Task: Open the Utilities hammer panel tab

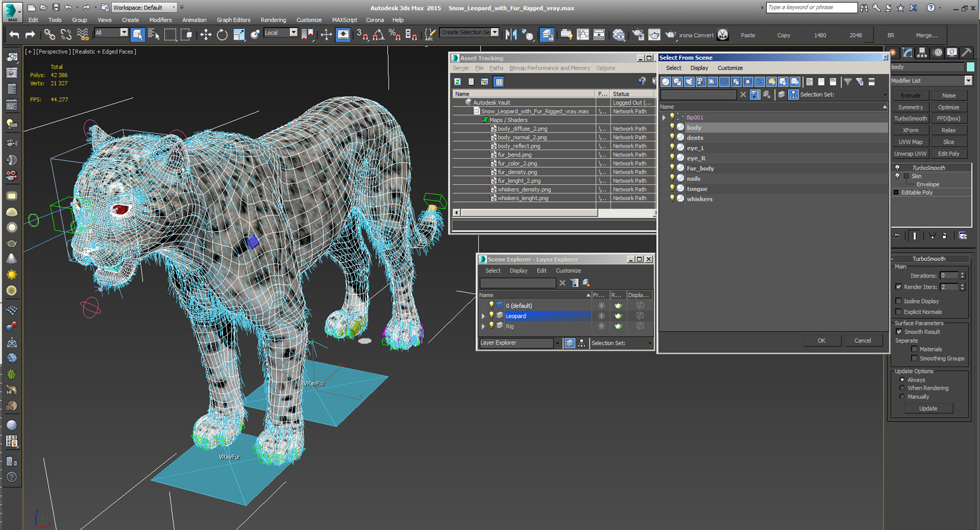Action: (967, 53)
